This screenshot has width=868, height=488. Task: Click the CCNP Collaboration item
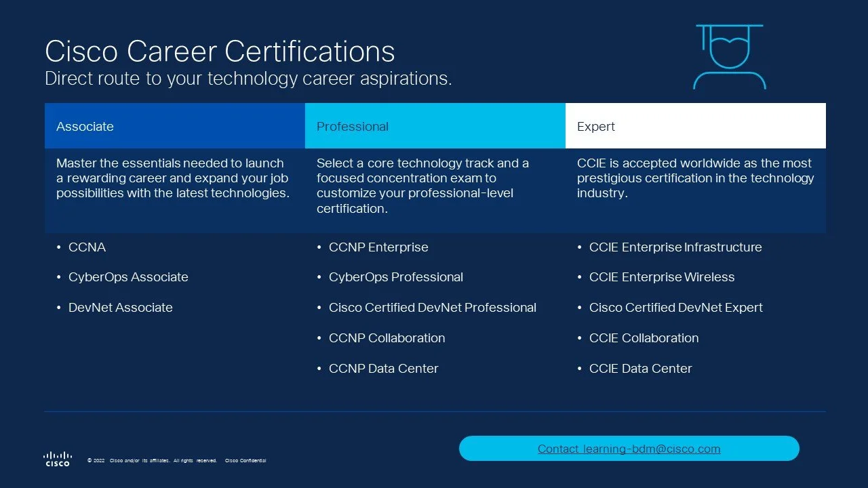pyautogui.click(x=387, y=338)
